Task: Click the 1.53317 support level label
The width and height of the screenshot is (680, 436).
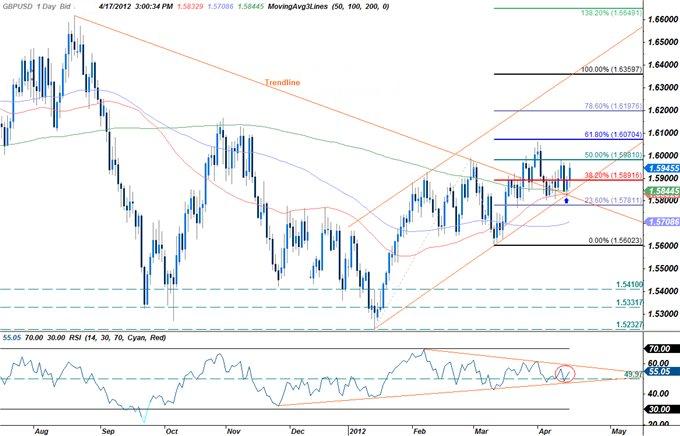Action: (x=629, y=302)
